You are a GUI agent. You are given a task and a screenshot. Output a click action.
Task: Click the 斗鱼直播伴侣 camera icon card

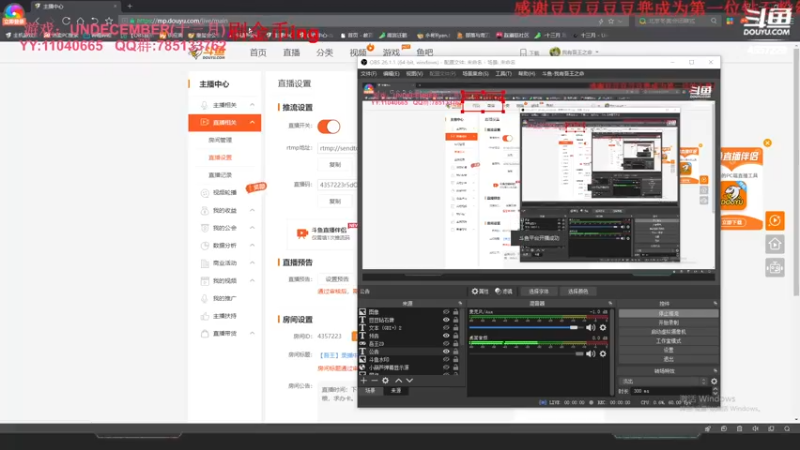302,234
